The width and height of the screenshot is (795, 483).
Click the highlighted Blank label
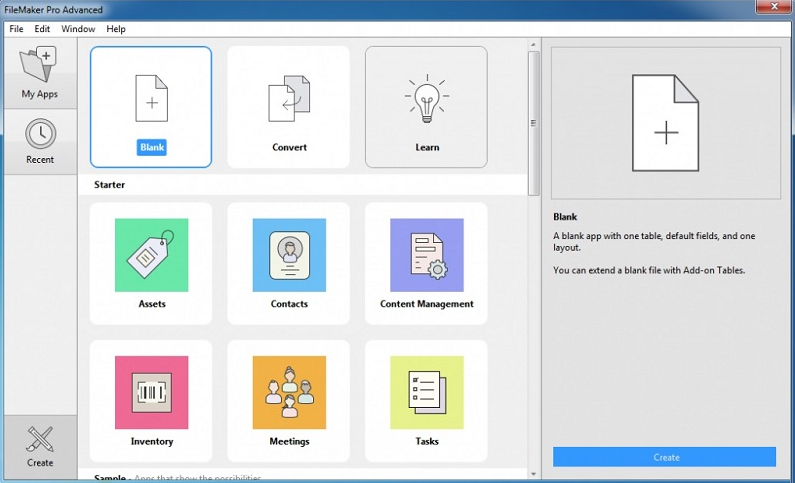(152, 147)
